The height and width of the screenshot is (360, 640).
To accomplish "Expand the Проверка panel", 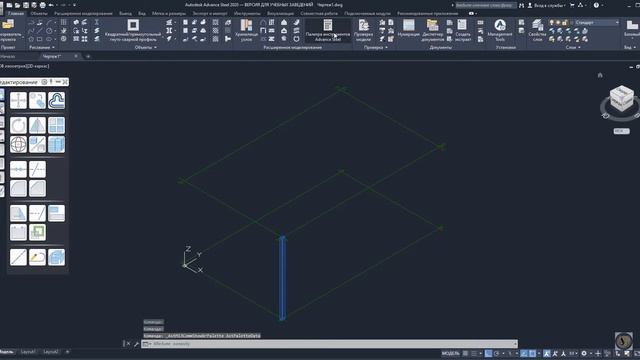I will tap(376, 47).
